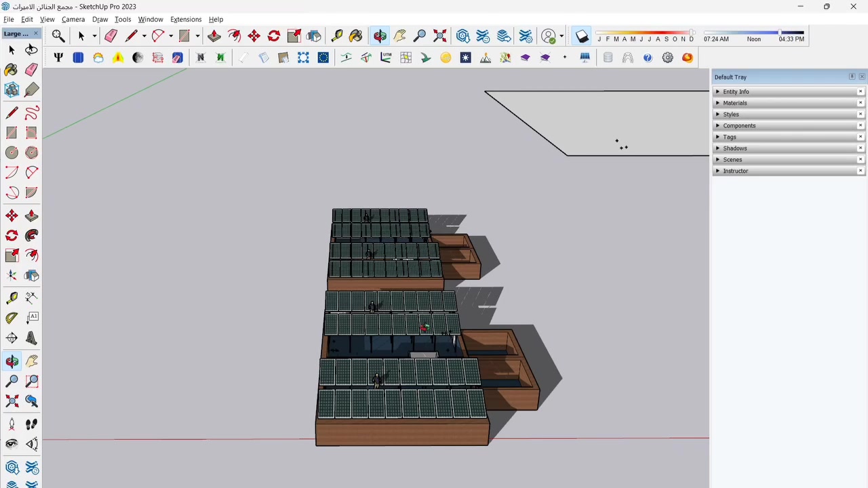Open the Camera menu

(73, 19)
